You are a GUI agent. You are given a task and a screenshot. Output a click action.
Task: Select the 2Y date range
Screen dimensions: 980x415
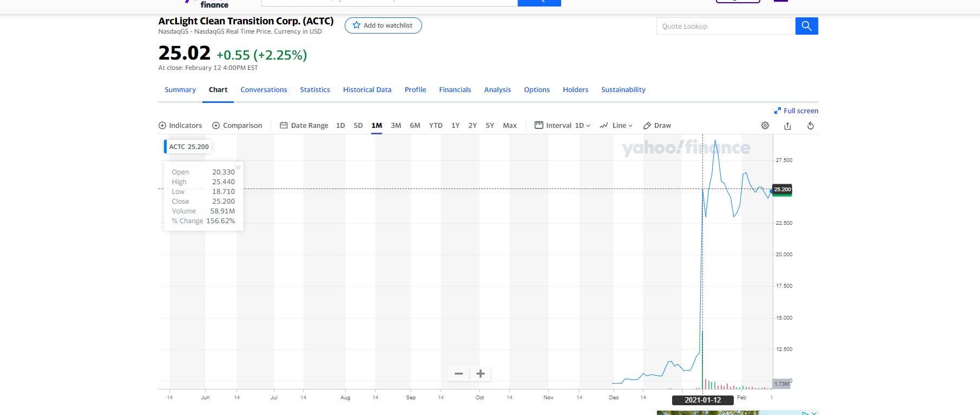(472, 126)
